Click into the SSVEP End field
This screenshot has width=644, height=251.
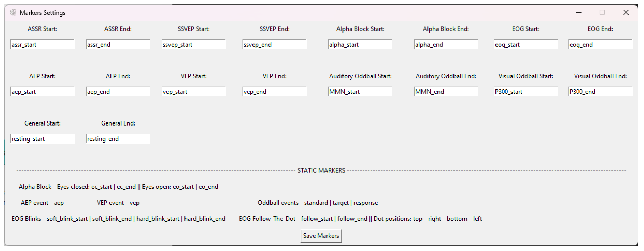coord(275,44)
